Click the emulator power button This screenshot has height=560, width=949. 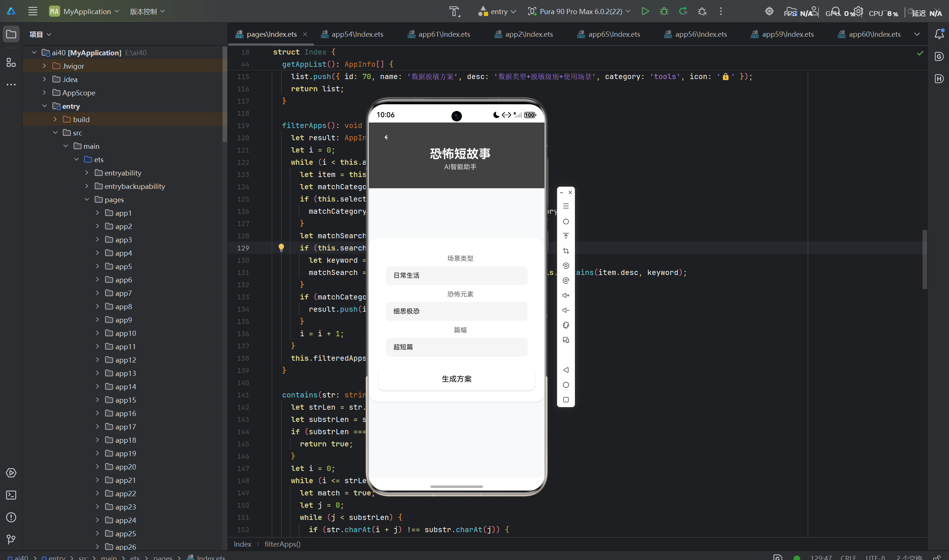coord(566,222)
